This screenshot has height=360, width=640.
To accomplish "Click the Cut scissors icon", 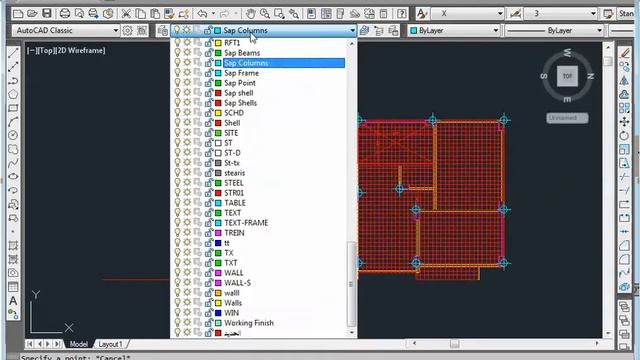I will pyautogui.click(x=126, y=14).
